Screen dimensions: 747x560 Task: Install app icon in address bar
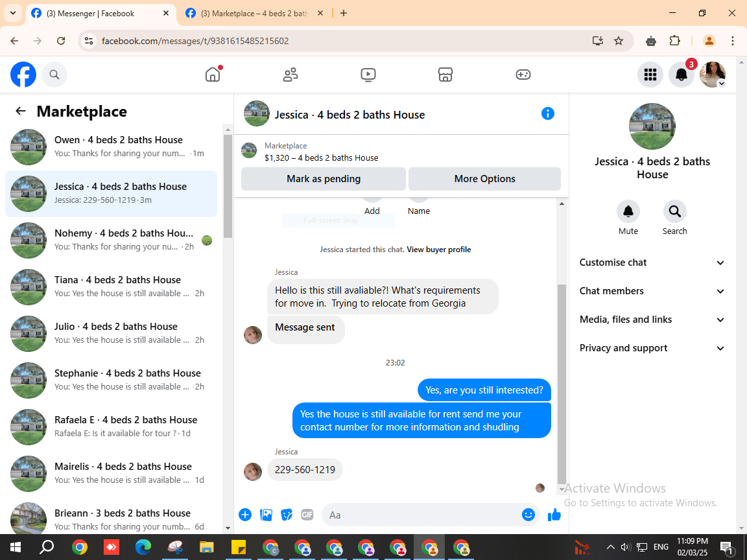[598, 41]
